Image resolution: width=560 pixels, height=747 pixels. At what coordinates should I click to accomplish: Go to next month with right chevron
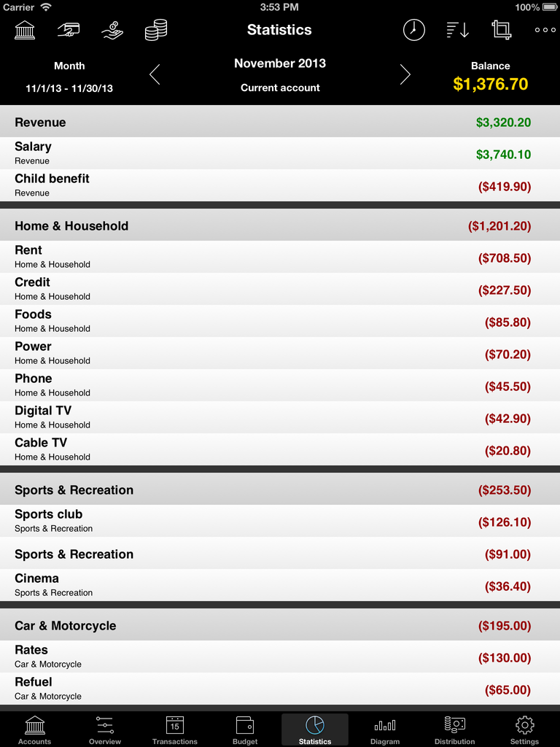tap(405, 74)
